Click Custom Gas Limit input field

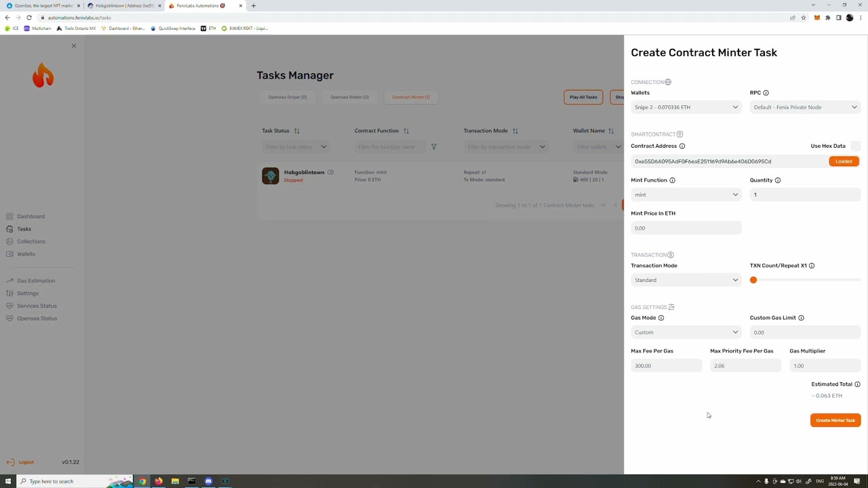click(805, 332)
